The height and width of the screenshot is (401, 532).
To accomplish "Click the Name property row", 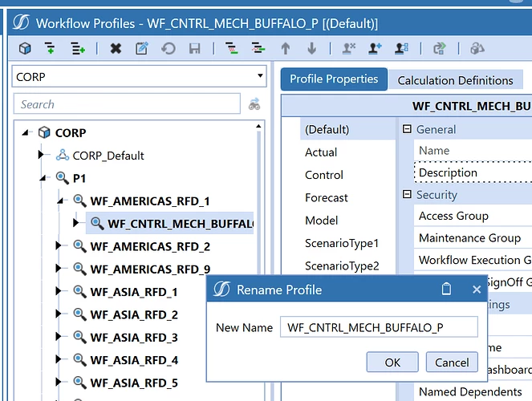I will tap(473, 151).
